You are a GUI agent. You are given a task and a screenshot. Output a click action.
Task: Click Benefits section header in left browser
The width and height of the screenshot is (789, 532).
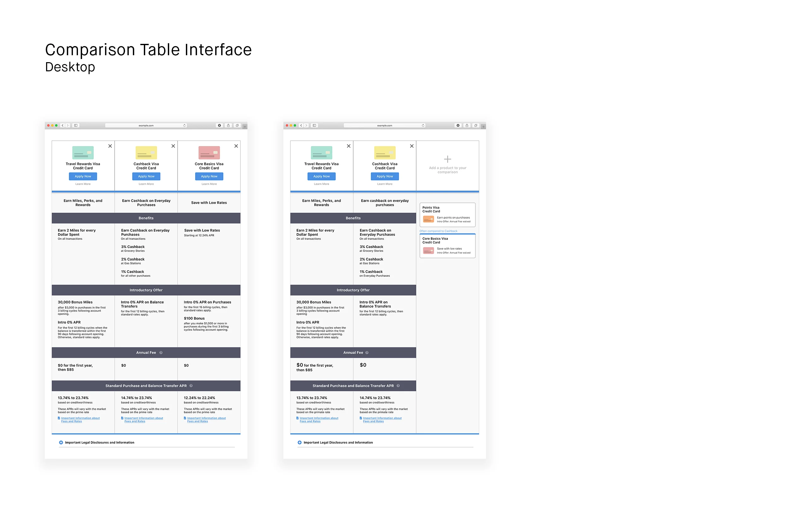tap(146, 218)
